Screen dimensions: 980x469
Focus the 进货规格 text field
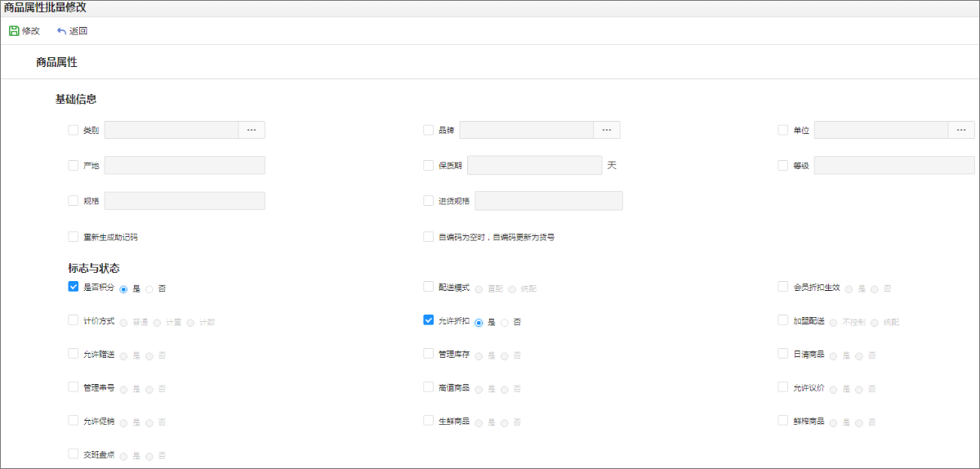click(548, 201)
